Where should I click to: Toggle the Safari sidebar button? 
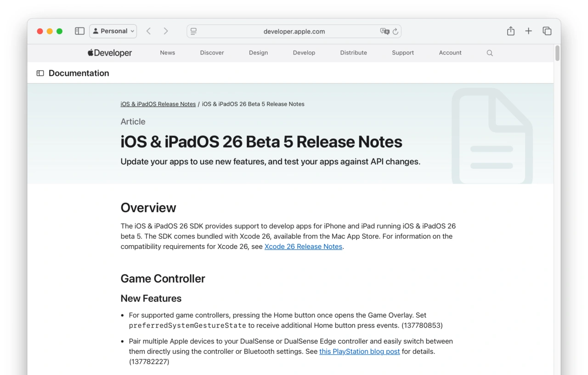coord(79,31)
